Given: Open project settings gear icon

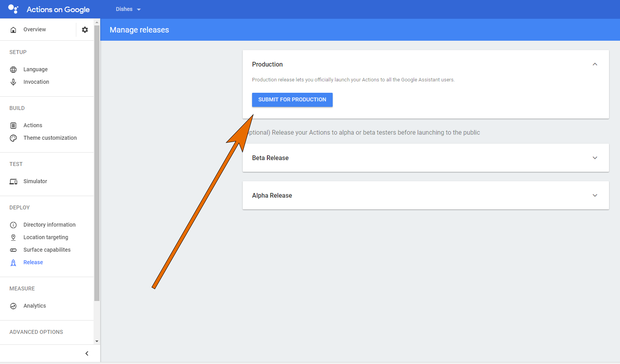Looking at the screenshot, I should coord(85,30).
